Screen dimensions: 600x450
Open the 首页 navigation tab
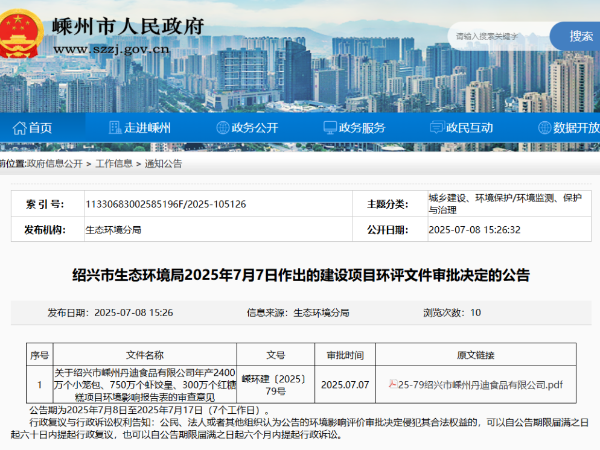pyautogui.click(x=40, y=128)
